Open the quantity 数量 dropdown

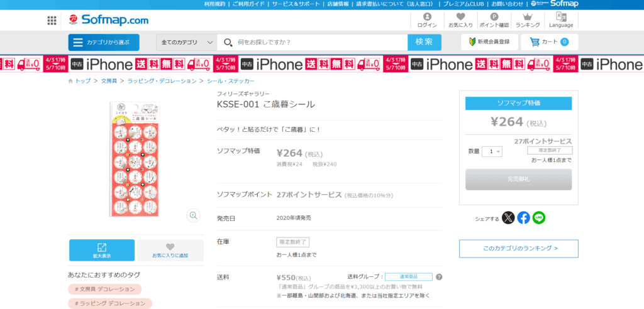click(x=492, y=151)
